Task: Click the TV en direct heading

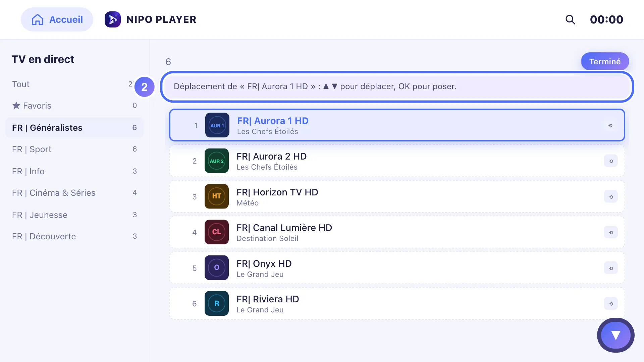Action: [x=43, y=59]
